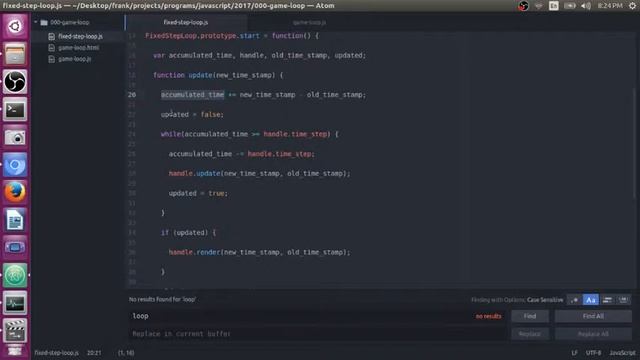Click 'function update' declaration in code
Screen dimensions: 640x360
183,76
